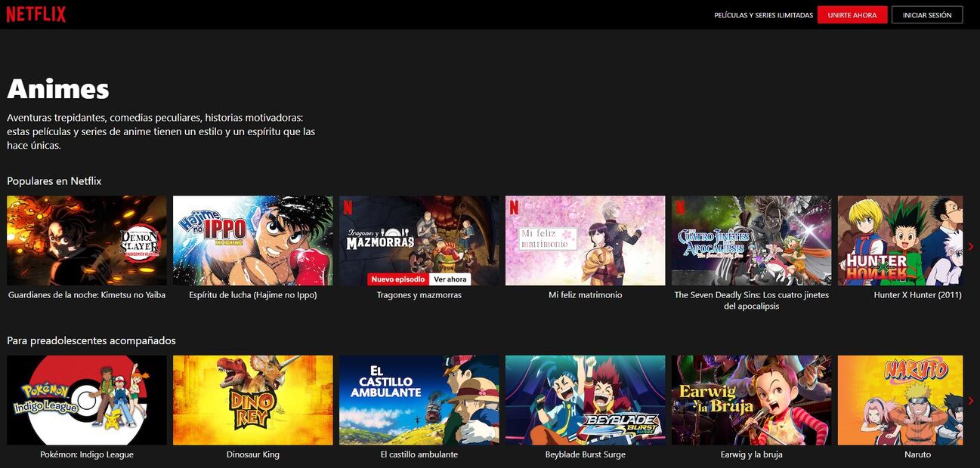Select INICIAR SESIÓN
The height and width of the screenshot is (468, 980).
[x=927, y=14]
